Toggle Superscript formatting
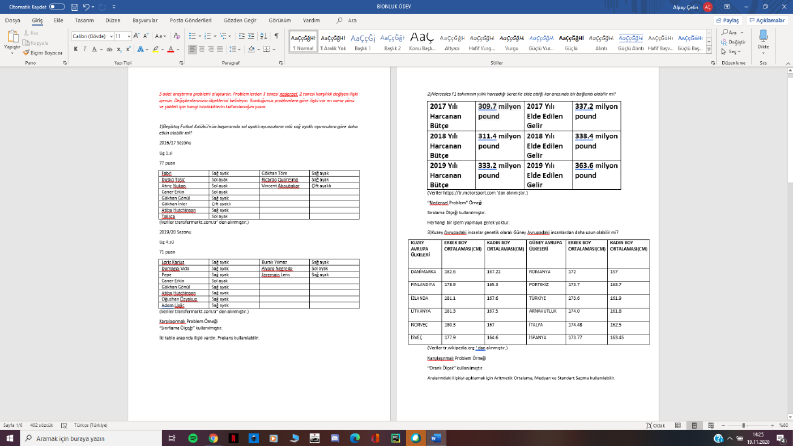Image resolution: width=793 pixels, height=446 pixels. [128, 49]
